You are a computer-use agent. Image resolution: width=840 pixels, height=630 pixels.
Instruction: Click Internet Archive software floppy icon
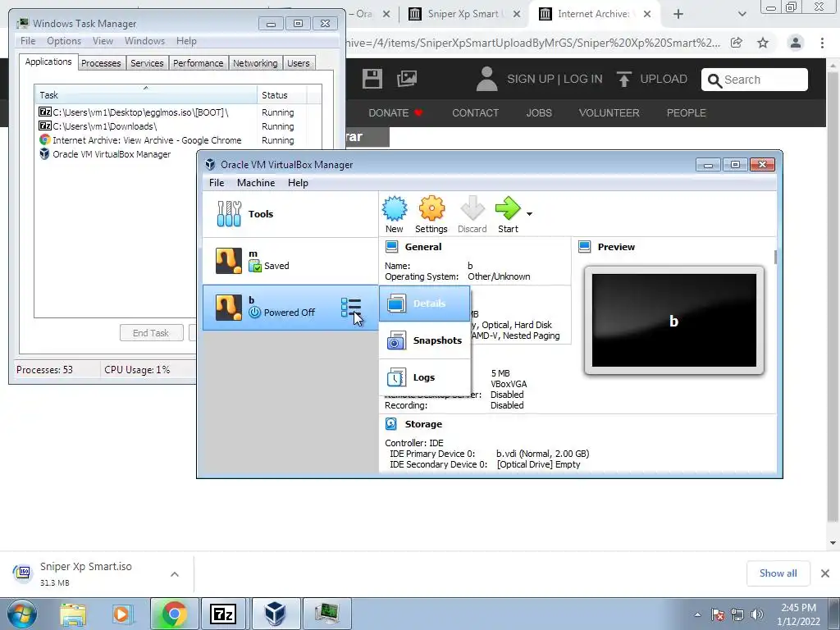tap(372, 79)
